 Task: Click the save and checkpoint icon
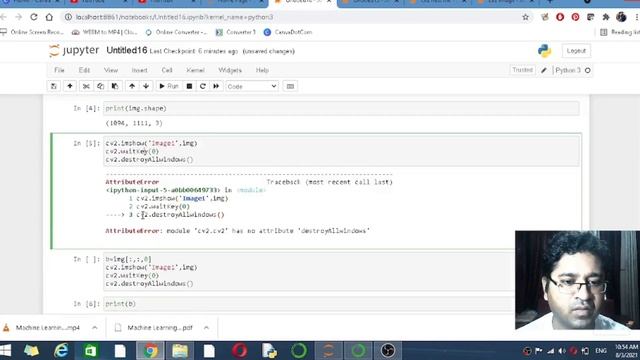tap(53, 86)
